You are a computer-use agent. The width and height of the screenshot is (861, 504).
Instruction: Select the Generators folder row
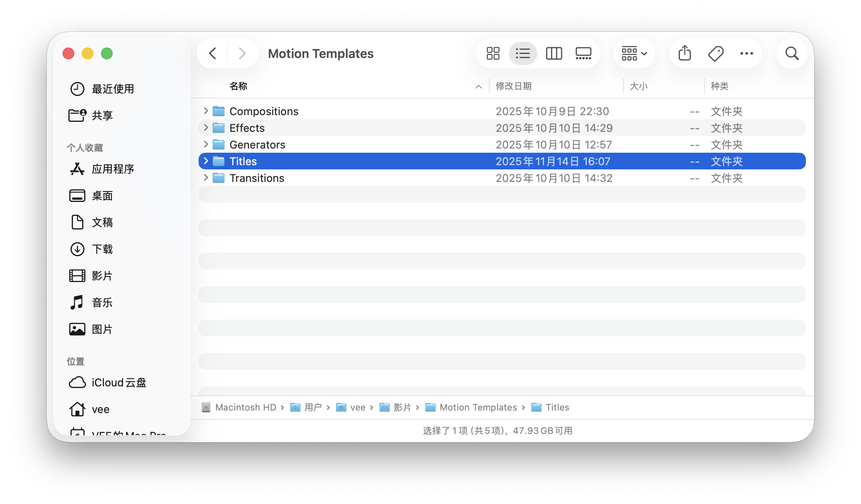pyautogui.click(x=257, y=145)
